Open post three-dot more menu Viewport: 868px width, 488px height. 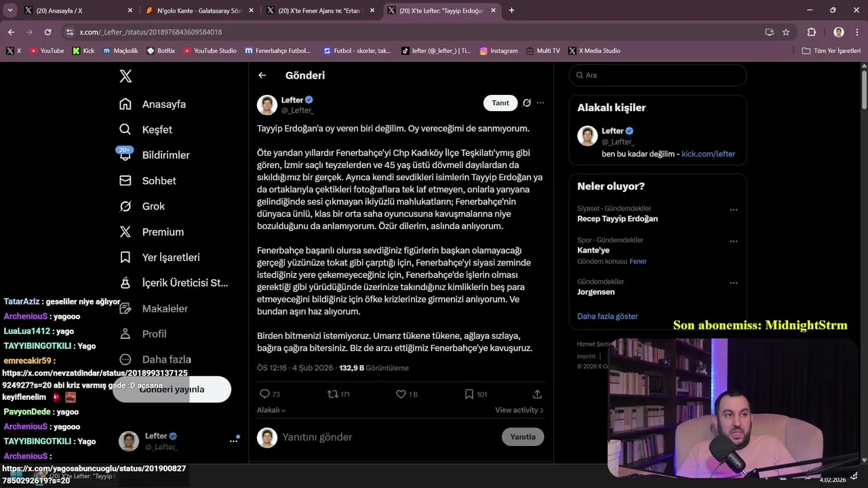click(540, 103)
